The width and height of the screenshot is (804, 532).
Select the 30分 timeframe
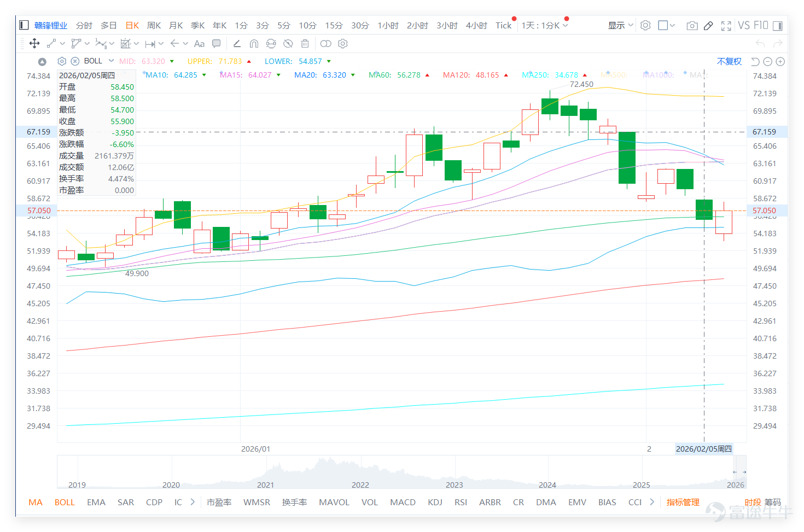coord(360,25)
